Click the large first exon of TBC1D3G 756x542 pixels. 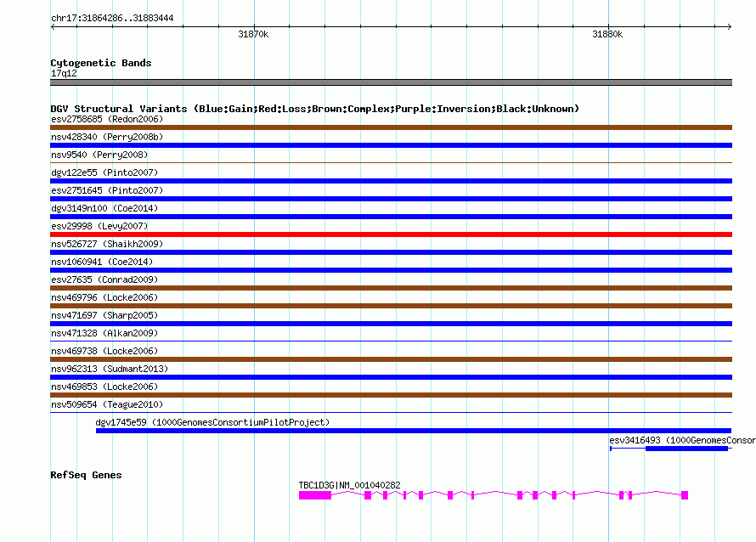coord(315,495)
